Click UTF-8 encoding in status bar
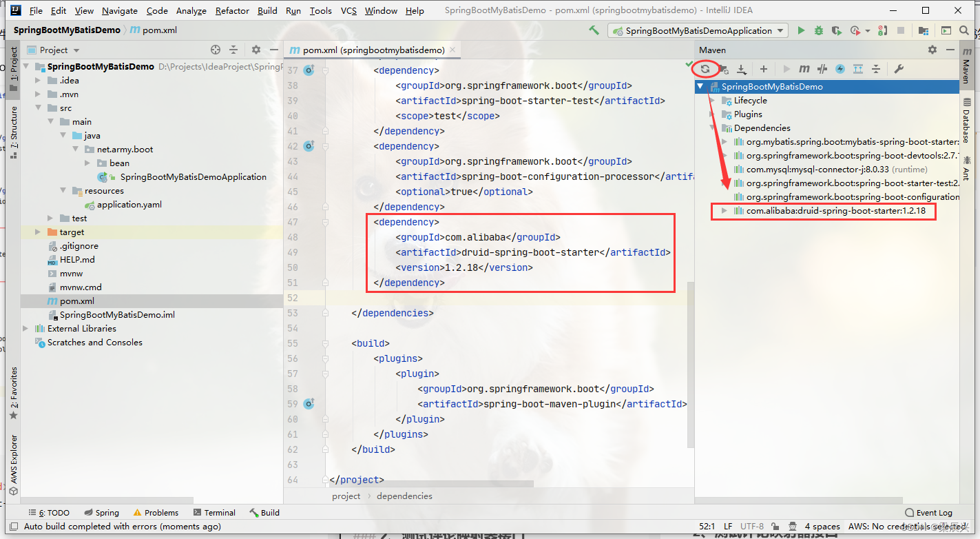The width and height of the screenshot is (980, 539). (752, 527)
